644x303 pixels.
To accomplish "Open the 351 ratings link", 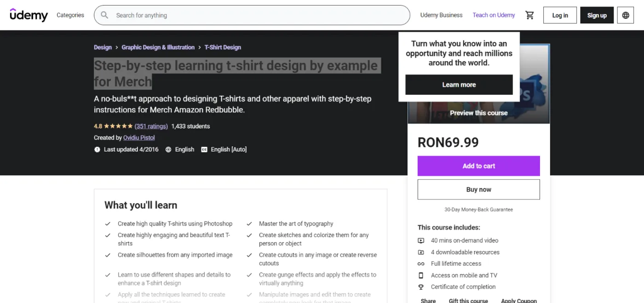I will (x=151, y=126).
